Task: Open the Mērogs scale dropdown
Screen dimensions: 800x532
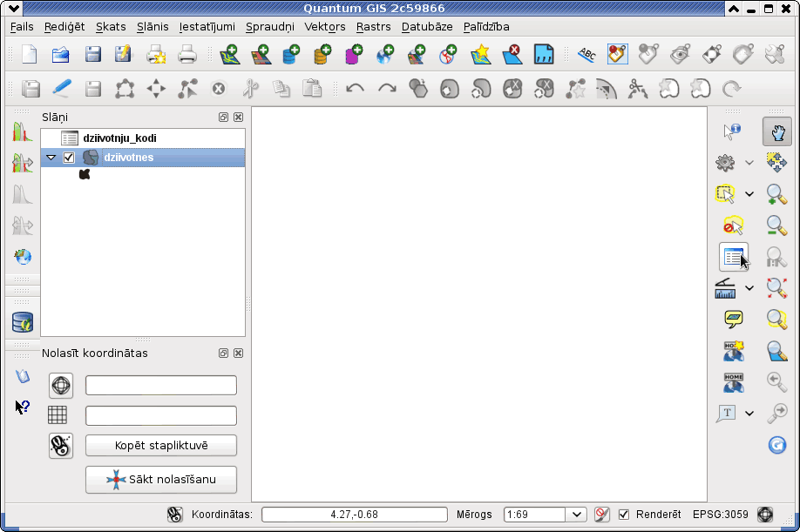Action: pos(577,515)
